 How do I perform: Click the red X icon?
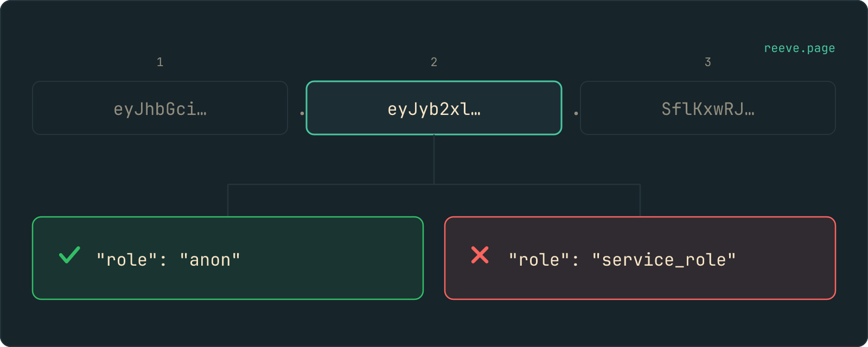click(480, 255)
